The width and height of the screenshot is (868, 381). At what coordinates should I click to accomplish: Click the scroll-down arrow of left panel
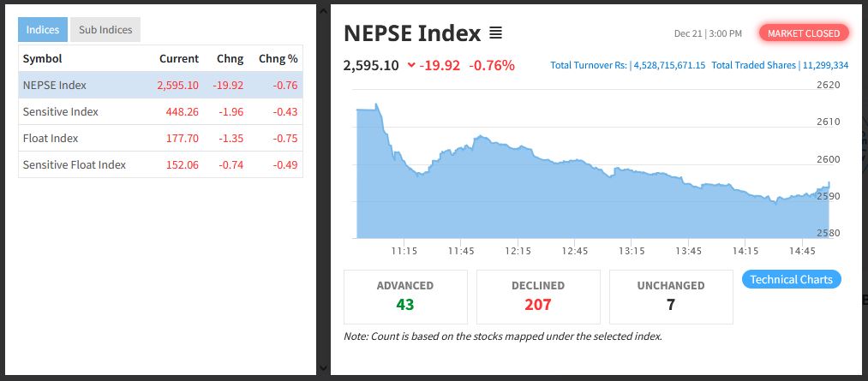322,368
